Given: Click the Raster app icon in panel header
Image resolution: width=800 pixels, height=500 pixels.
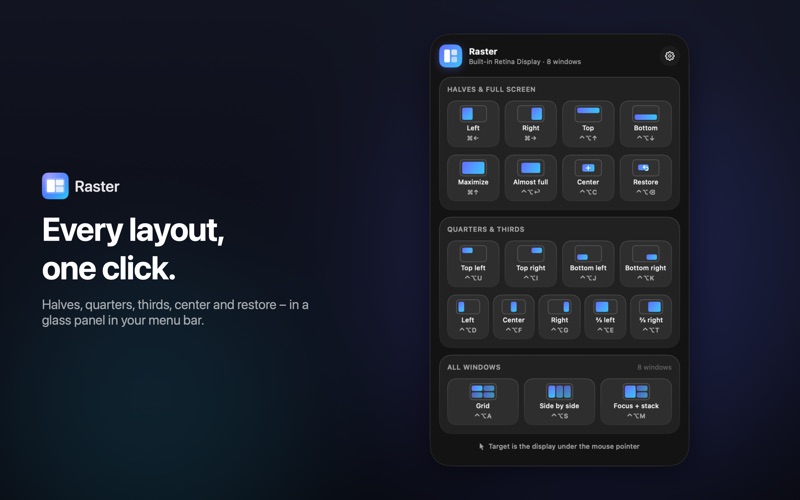Looking at the screenshot, I should click(451, 56).
